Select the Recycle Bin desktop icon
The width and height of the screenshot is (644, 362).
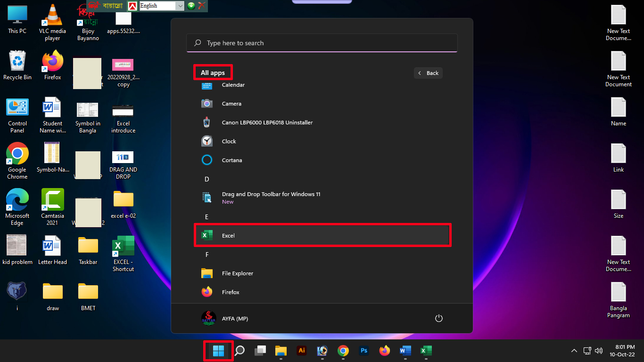(17, 66)
